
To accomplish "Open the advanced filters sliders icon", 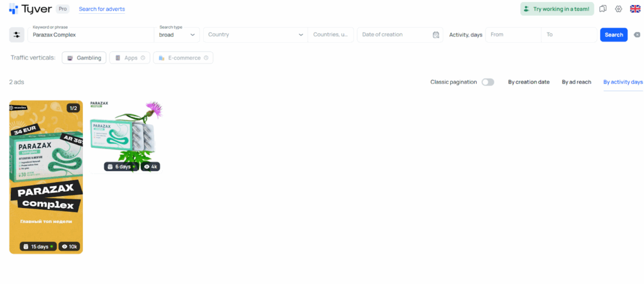I will [x=17, y=35].
